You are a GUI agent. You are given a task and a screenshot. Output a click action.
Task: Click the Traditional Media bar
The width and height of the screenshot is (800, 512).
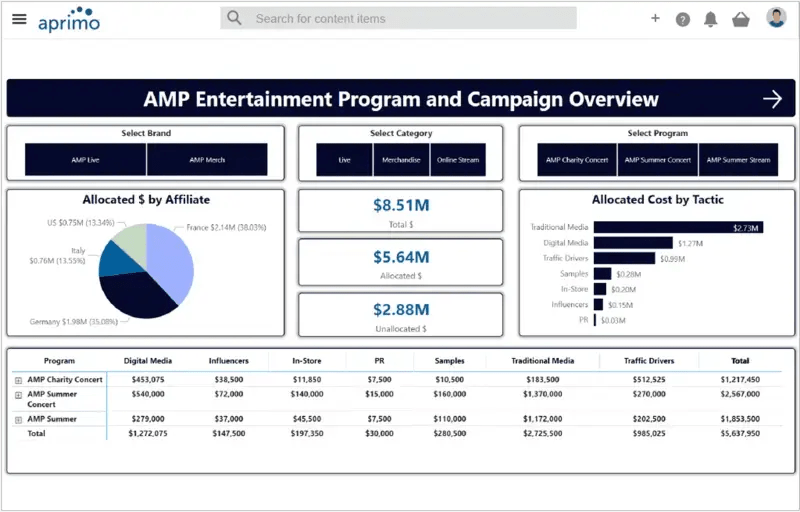click(678, 227)
